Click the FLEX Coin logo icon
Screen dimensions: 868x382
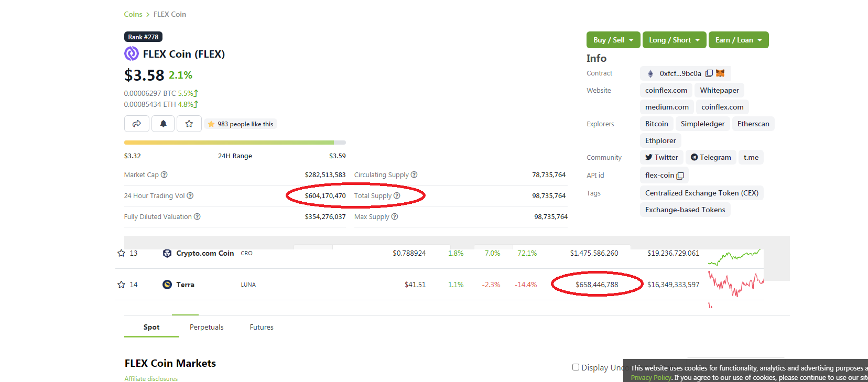pyautogui.click(x=132, y=53)
